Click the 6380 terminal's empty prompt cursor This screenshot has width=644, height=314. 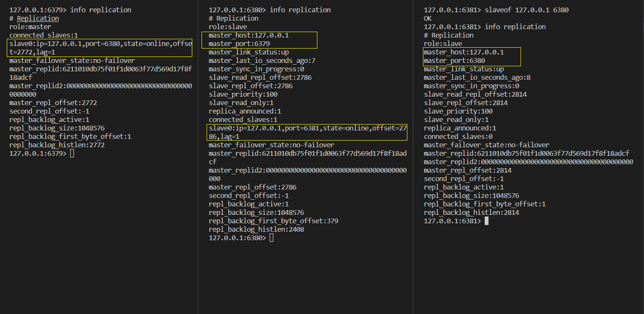271,238
